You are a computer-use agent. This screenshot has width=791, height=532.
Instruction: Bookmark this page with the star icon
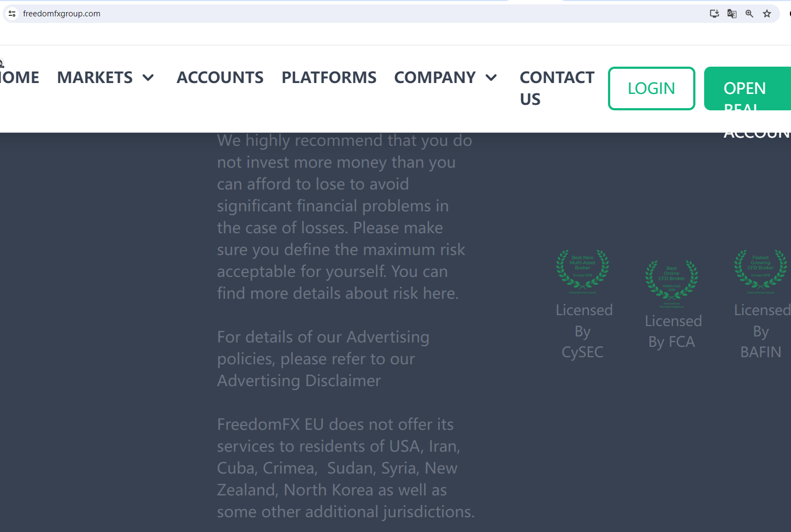(x=767, y=14)
